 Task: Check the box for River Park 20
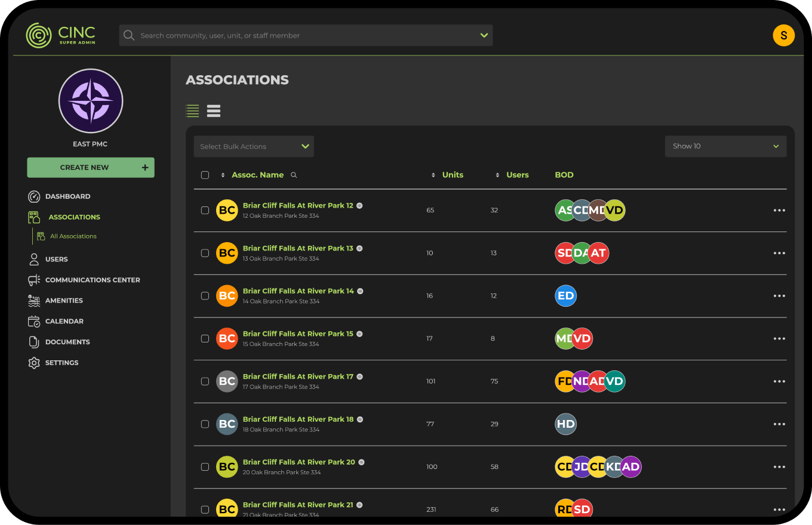point(205,467)
